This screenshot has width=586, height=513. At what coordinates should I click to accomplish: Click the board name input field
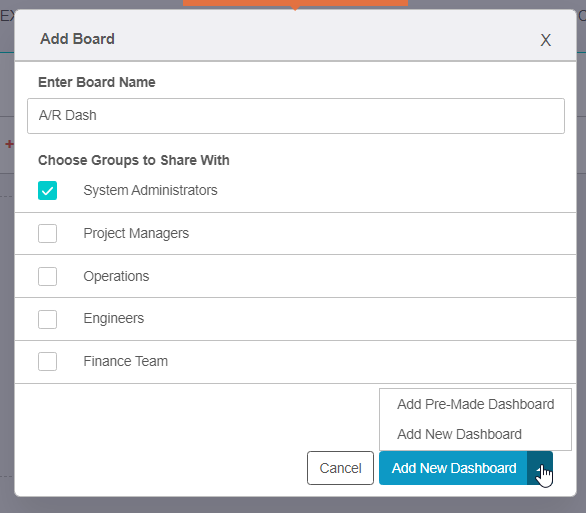tap(296, 116)
